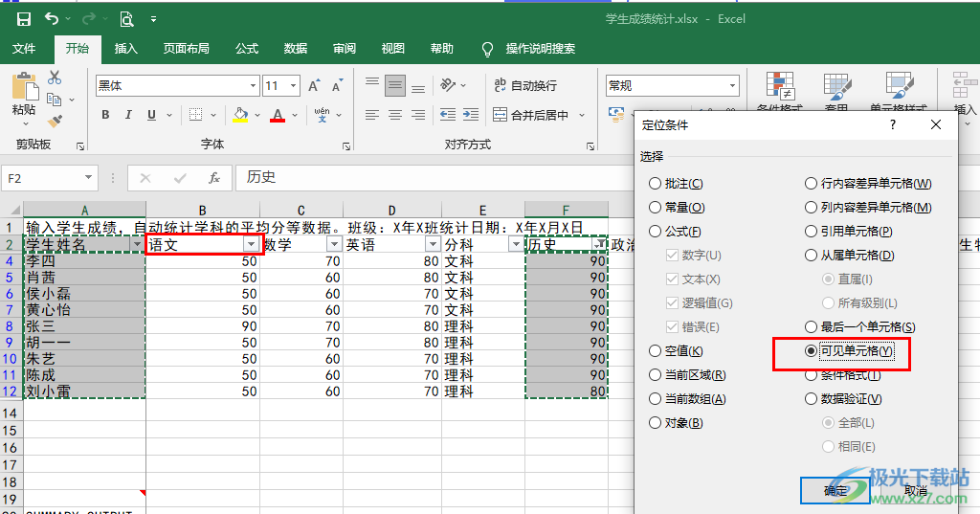Click the 合并后居中 merge button
Viewport: 980px width, 514px height.
(532, 115)
